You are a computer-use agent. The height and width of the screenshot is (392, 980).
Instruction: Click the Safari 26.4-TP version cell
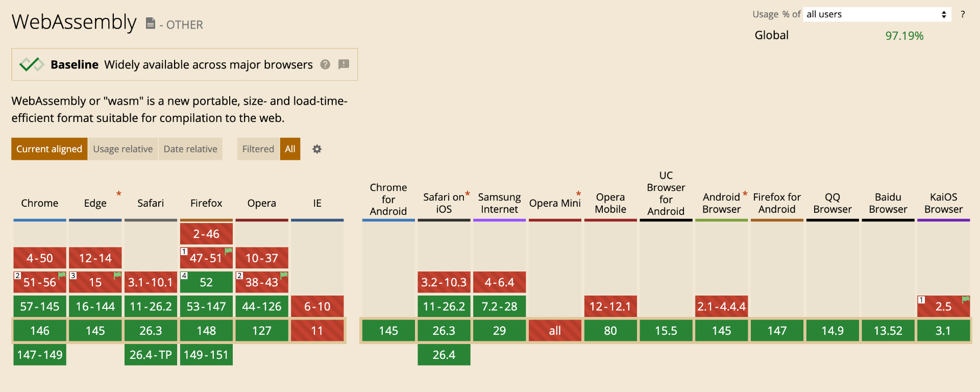click(151, 355)
